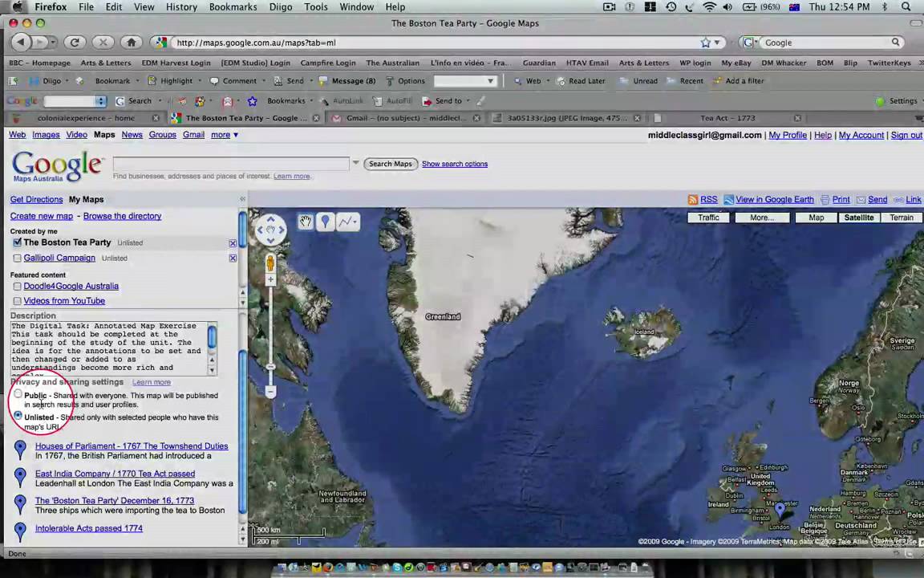Open the Bookmarks menu
924x578 pixels.
tap(233, 7)
